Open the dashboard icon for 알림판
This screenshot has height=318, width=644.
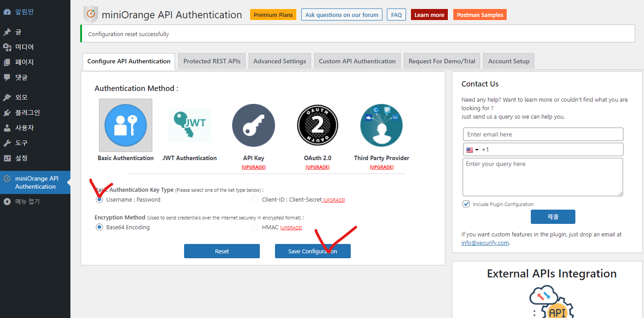pos(7,12)
